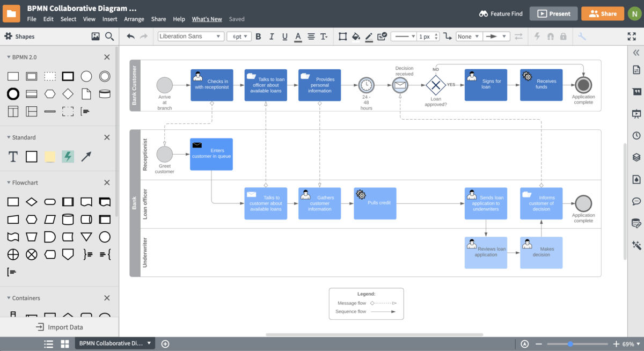Click the magic wand AI icon
644x351 pixels.
(635, 244)
